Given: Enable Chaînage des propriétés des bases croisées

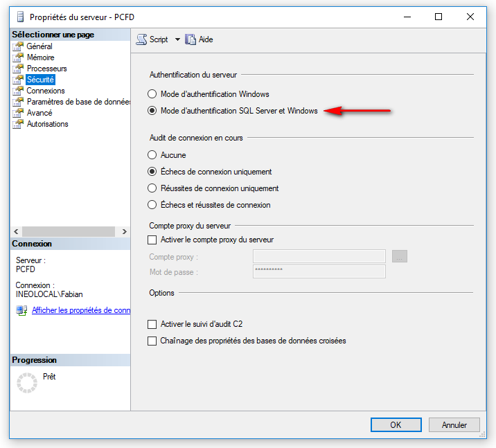Looking at the screenshot, I should [152, 341].
